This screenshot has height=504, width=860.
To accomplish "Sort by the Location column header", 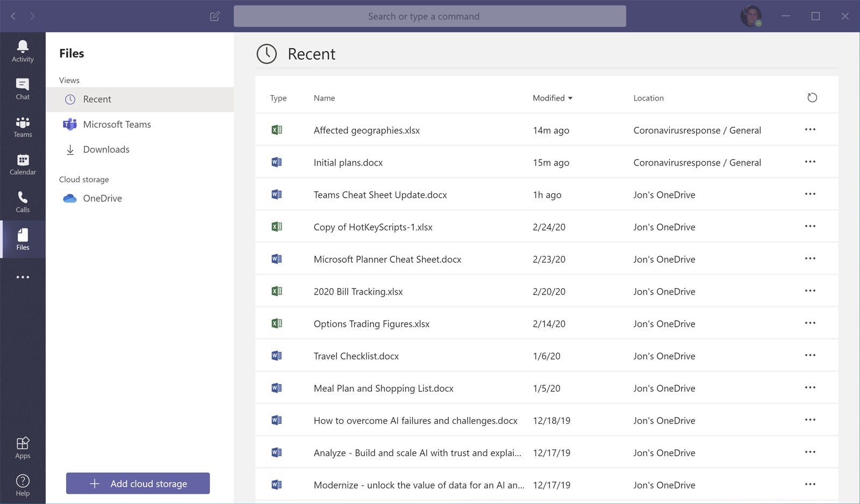I will [648, 98].
